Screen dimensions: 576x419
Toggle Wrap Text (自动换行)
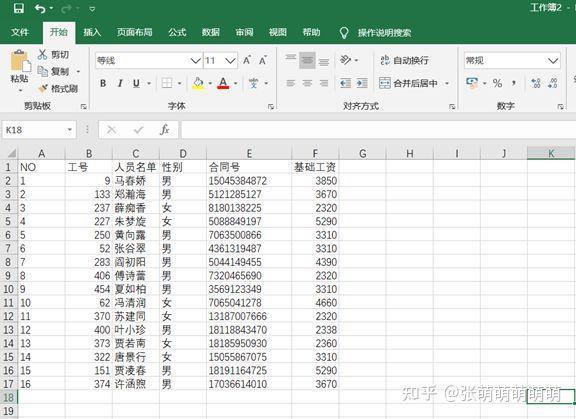click(404, 60)
